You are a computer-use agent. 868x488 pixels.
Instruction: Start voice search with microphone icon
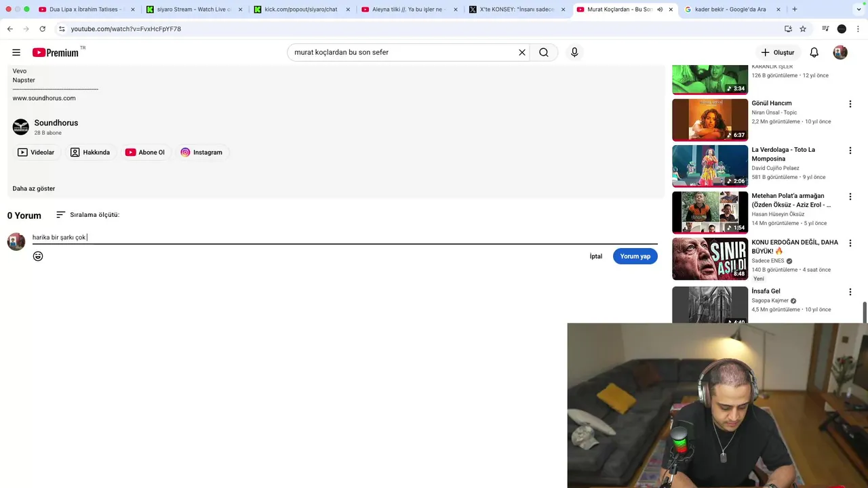(574, 52)
